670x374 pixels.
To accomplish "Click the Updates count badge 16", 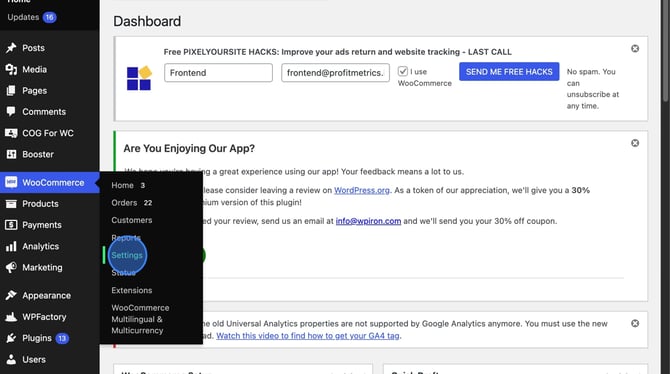I will pyautogui.click(x=50, y=17).
